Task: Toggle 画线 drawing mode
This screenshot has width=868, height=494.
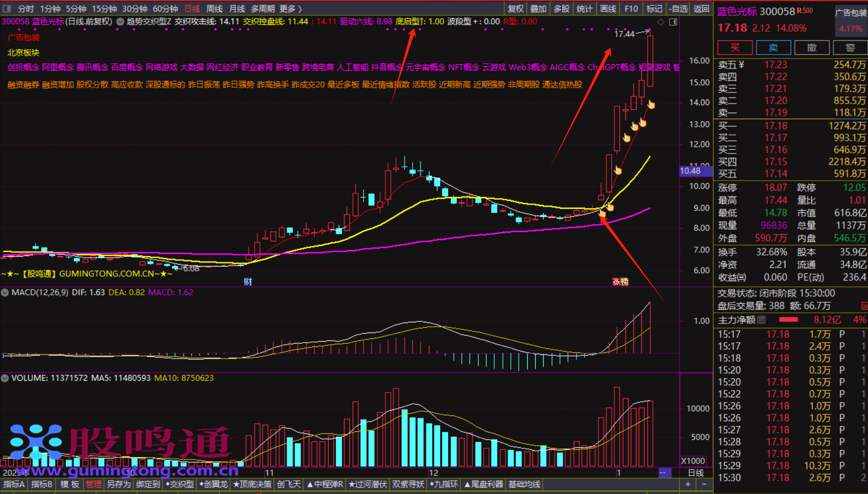Action: (608, 8)
